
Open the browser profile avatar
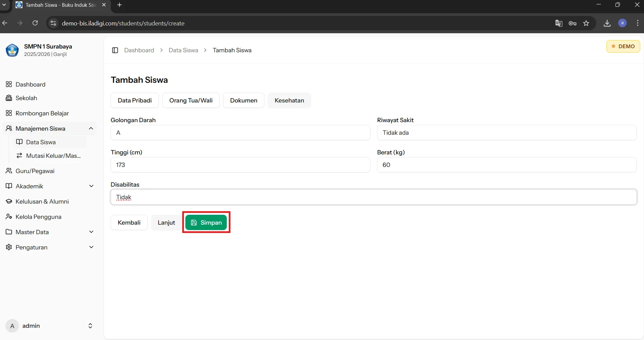(622, 23)
